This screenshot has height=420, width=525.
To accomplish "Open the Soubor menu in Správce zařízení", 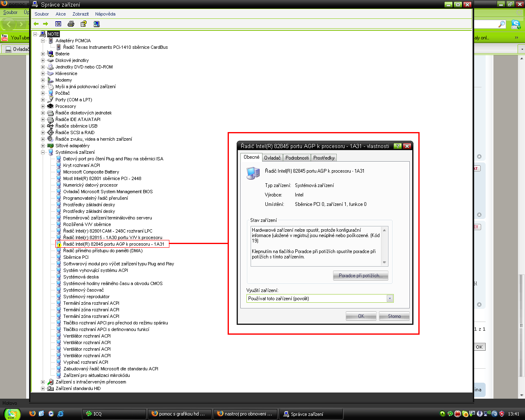I will point(42,14).
